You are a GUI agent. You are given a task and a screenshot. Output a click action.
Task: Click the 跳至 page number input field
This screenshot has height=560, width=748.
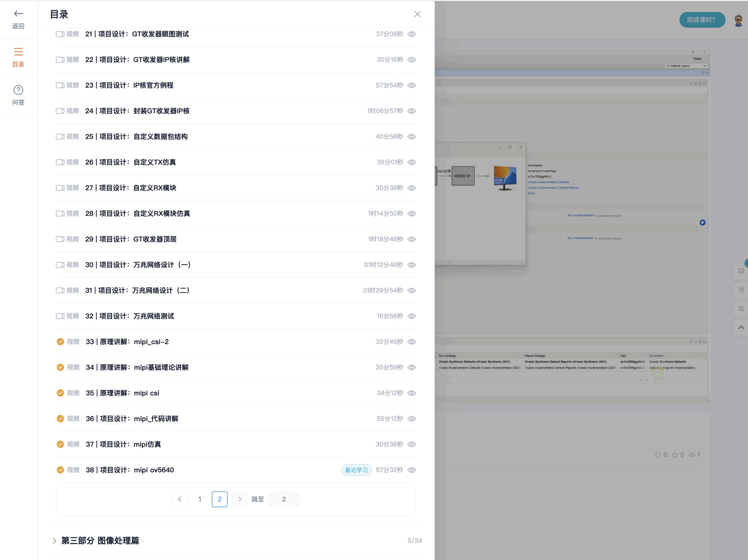click(284, 499)
